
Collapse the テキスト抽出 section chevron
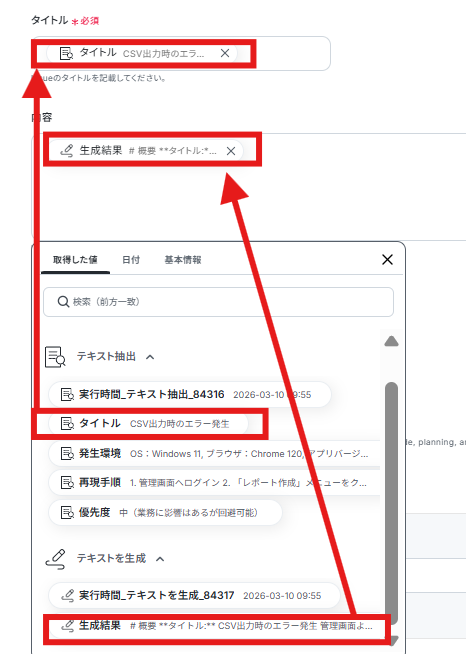pos(150,357)
